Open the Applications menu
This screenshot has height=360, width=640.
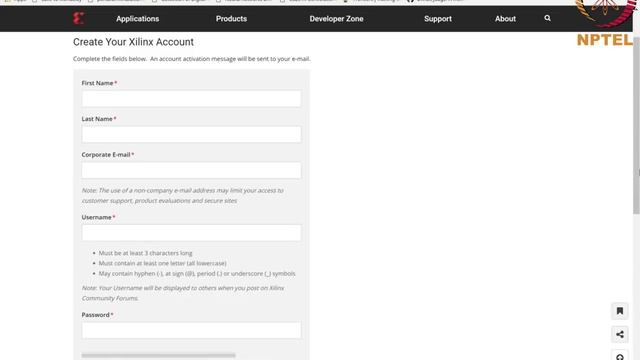(138, 19)
